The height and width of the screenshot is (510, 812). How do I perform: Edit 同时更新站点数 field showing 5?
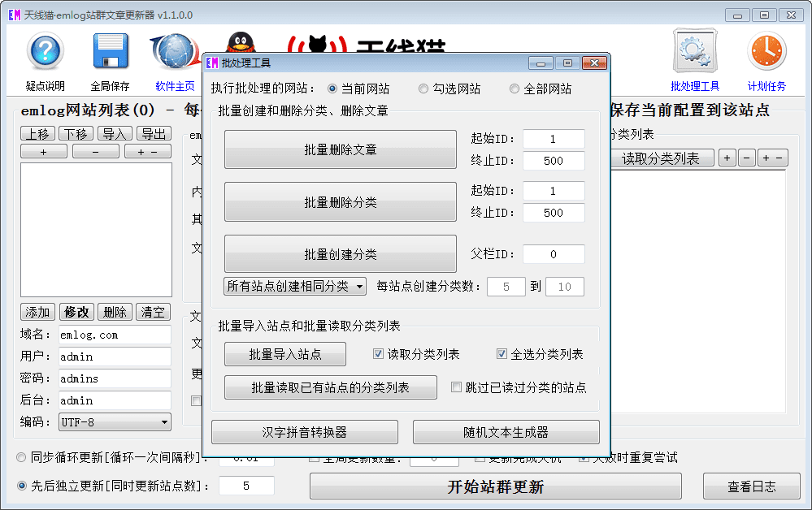(x=246, y=486)
